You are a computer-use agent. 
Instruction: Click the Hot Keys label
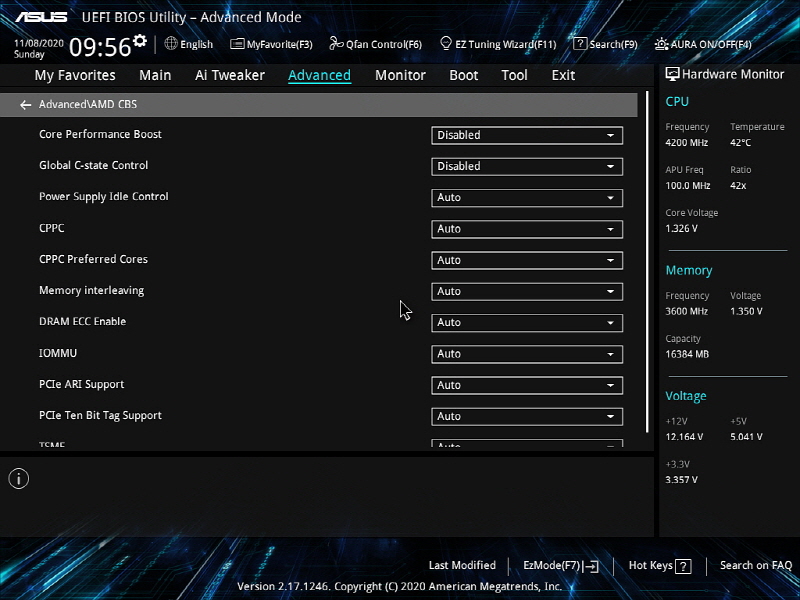pos(651,565)
